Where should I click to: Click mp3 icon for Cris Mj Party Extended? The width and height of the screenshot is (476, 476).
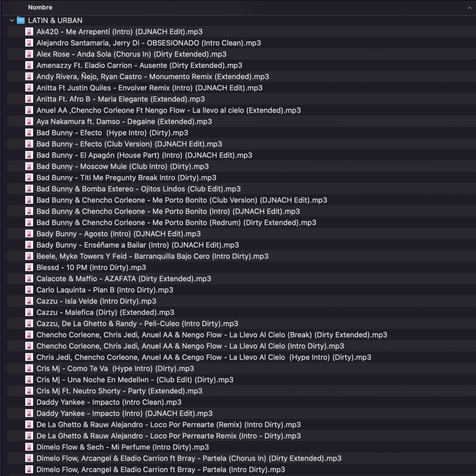[x=29, y=391]
